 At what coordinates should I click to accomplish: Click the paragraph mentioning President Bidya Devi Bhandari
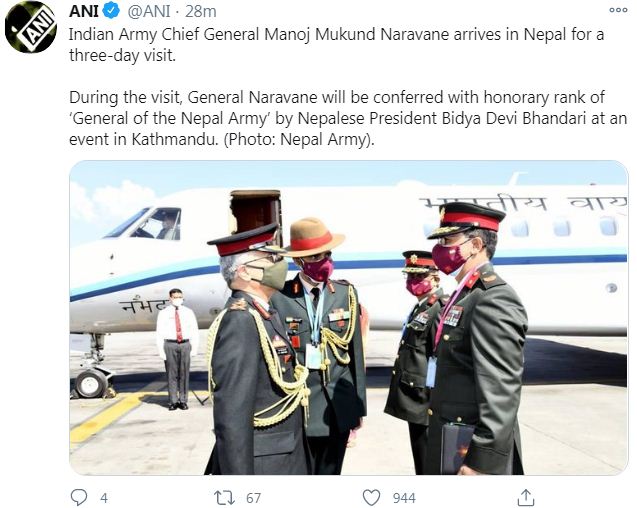click(x=348, y=118)
